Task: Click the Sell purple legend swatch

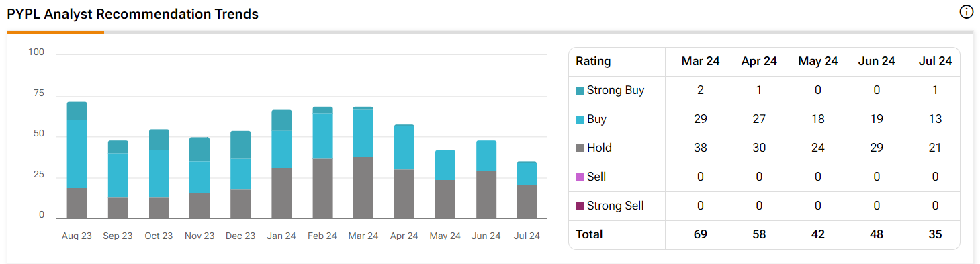Action: pyautogui.click(x=580, y=177)
